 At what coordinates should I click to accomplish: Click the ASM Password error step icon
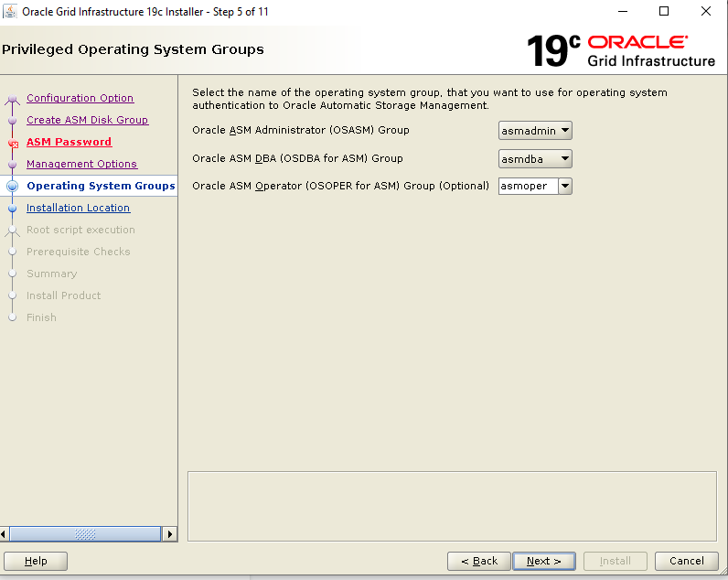(13, 143)
